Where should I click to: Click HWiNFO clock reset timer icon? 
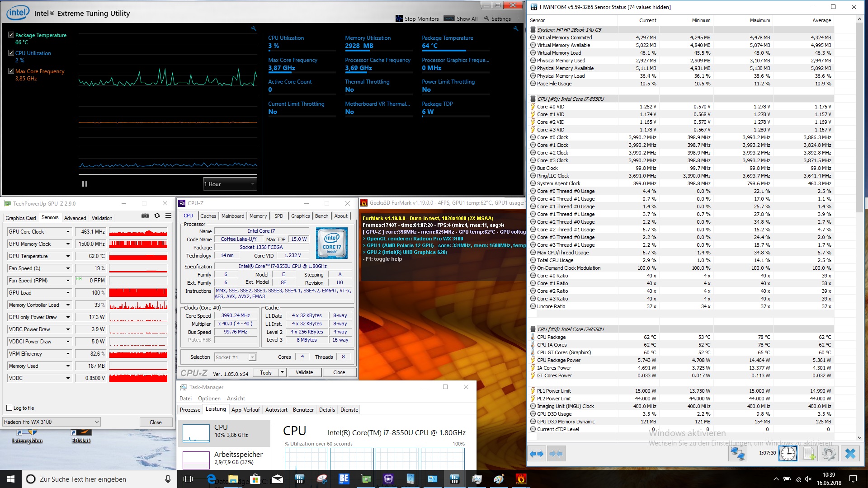(x=788, y=454)
